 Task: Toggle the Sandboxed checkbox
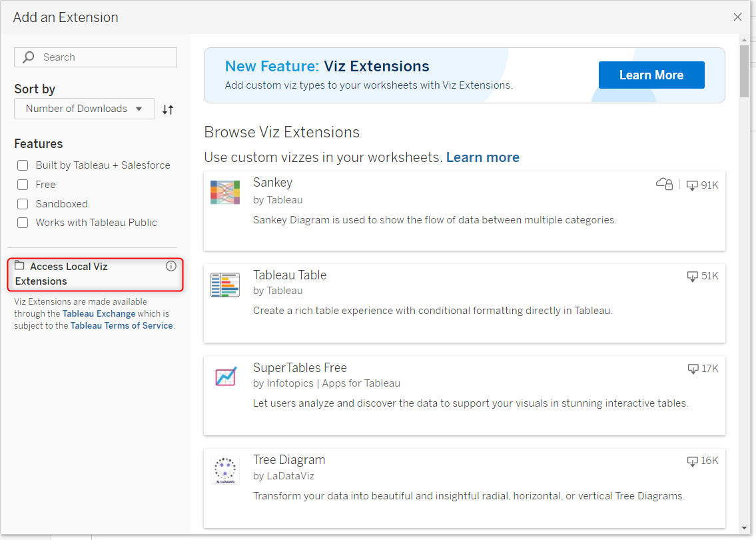(x=23, y=204)
